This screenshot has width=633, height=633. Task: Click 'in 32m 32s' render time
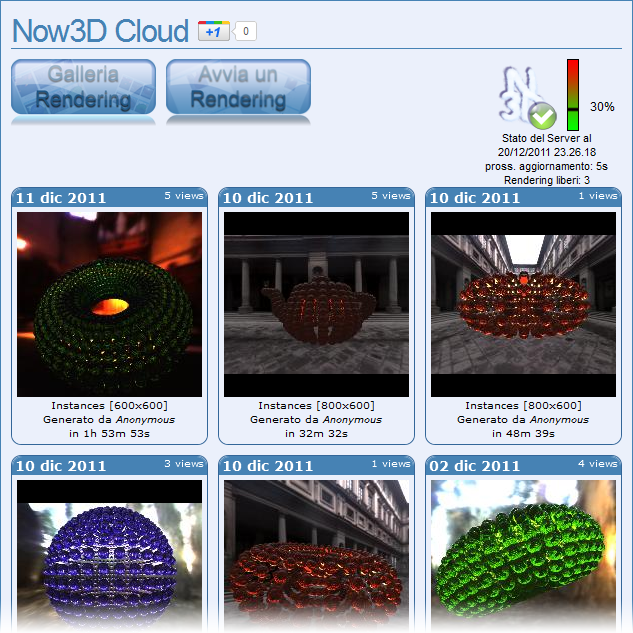point(316,434)
